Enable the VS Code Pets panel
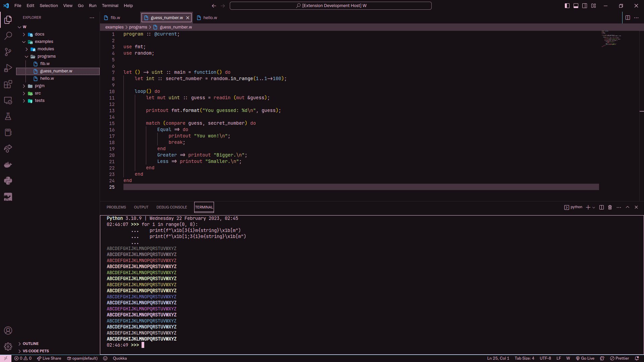The width and height of the screenshot is (644, 362). [36, 351]
